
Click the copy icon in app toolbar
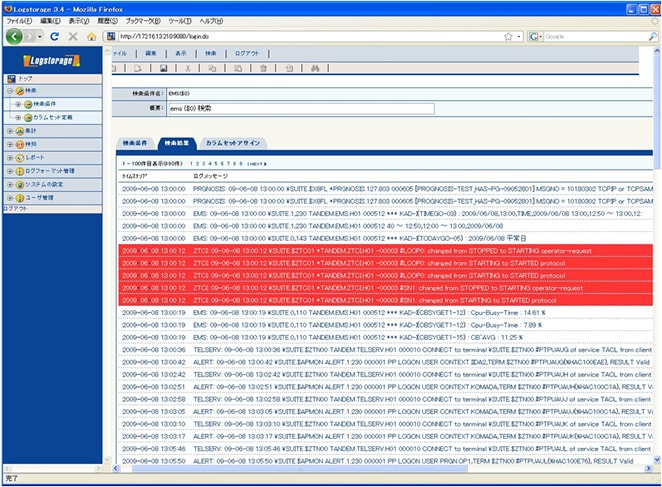(212, 69)
